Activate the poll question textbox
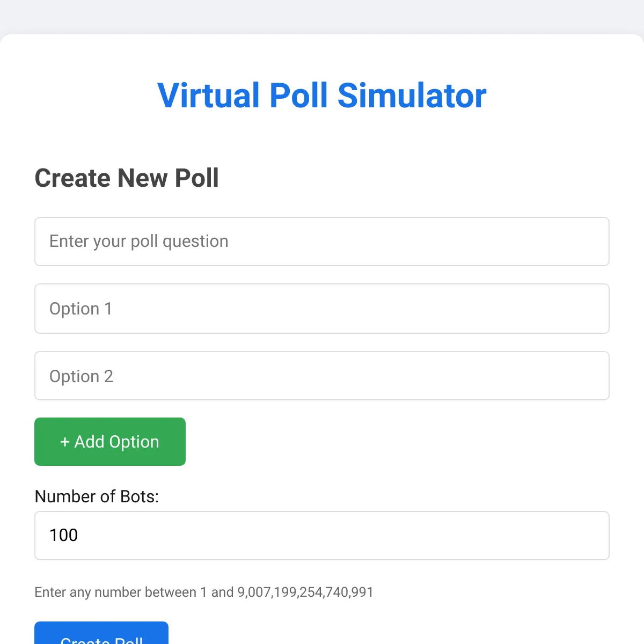644x644 pixels. pos(322,241)
